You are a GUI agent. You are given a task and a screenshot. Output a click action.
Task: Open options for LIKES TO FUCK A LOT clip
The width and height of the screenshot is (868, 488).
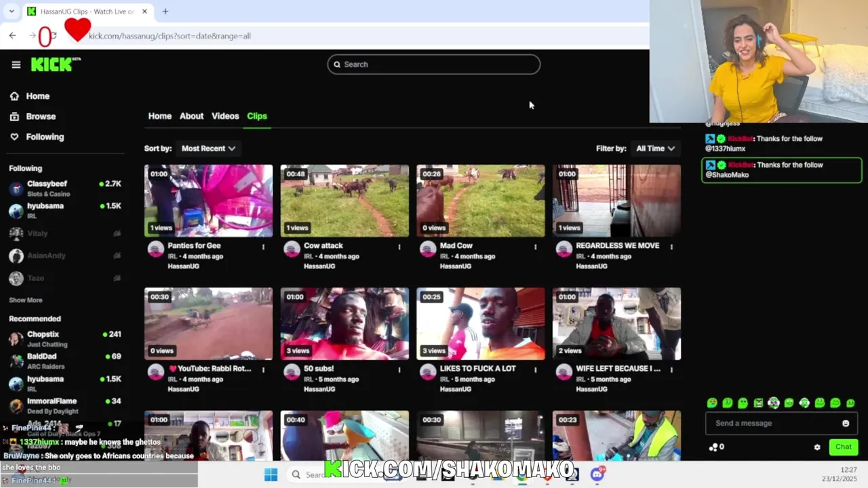point(536,370)
